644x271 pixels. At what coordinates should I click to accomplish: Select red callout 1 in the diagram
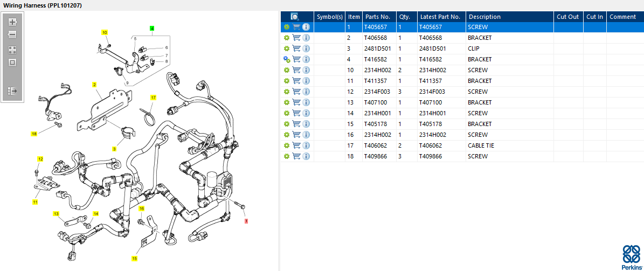click(x=246, y=221)
